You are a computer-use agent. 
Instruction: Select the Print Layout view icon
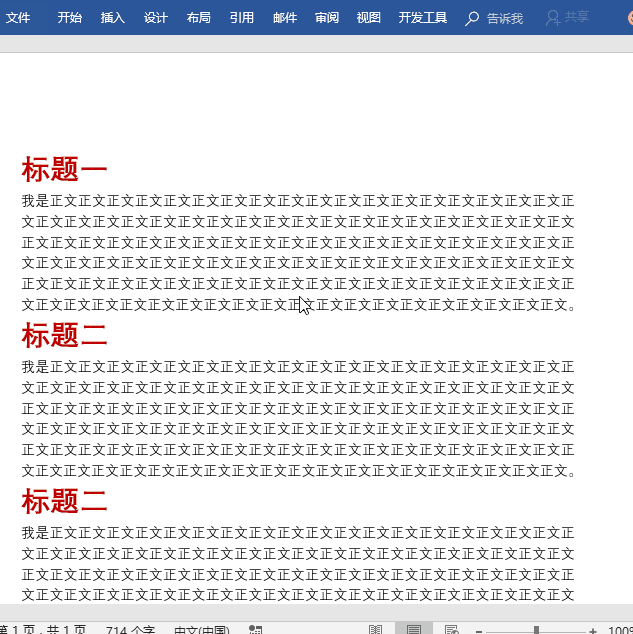tap(414, 629)
